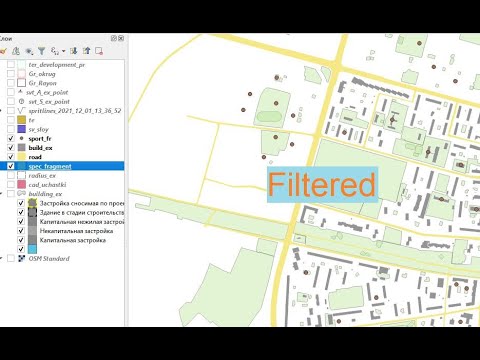Select the svt_S_ex_point layer name

coord(49,102)
